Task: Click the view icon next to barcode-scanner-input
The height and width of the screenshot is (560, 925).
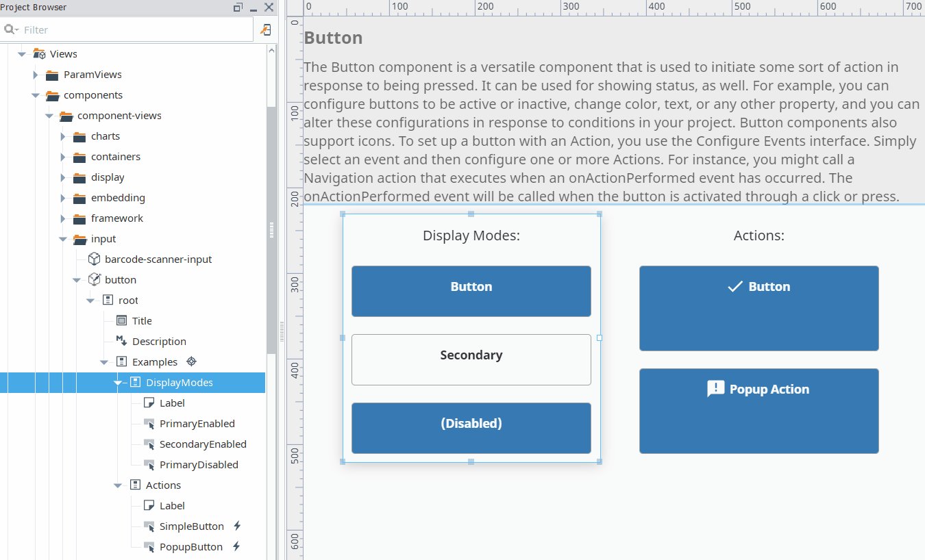Action: click(x=94, y=259)
